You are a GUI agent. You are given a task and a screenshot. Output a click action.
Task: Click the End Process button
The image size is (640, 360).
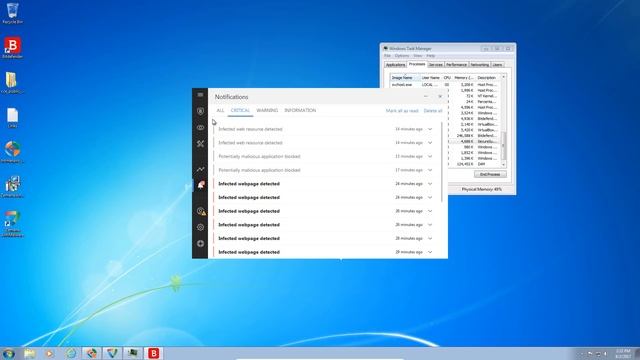click(490, 174)
